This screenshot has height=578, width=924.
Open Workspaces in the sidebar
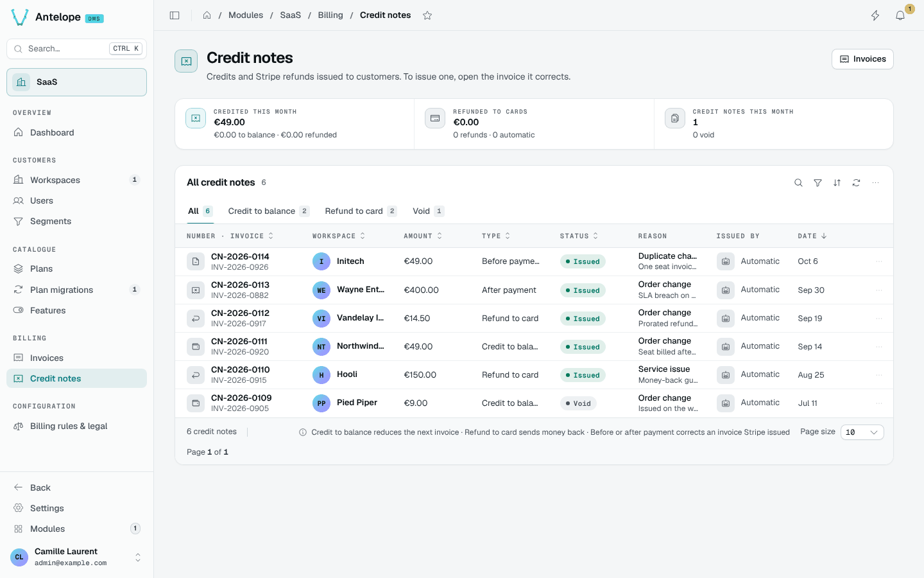(x=76, y=180)
